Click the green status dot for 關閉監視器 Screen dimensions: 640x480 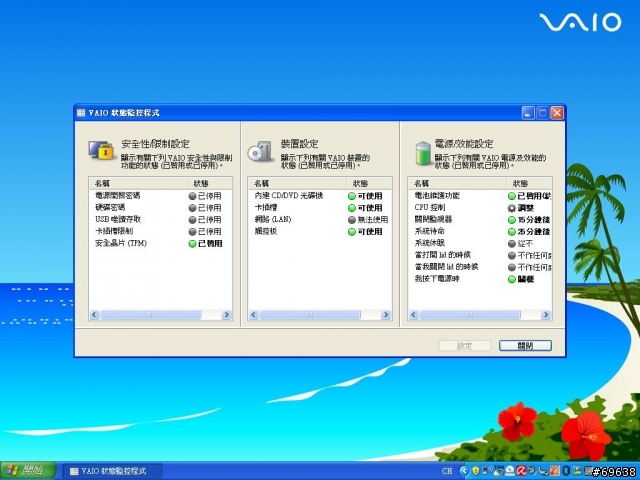511,220
